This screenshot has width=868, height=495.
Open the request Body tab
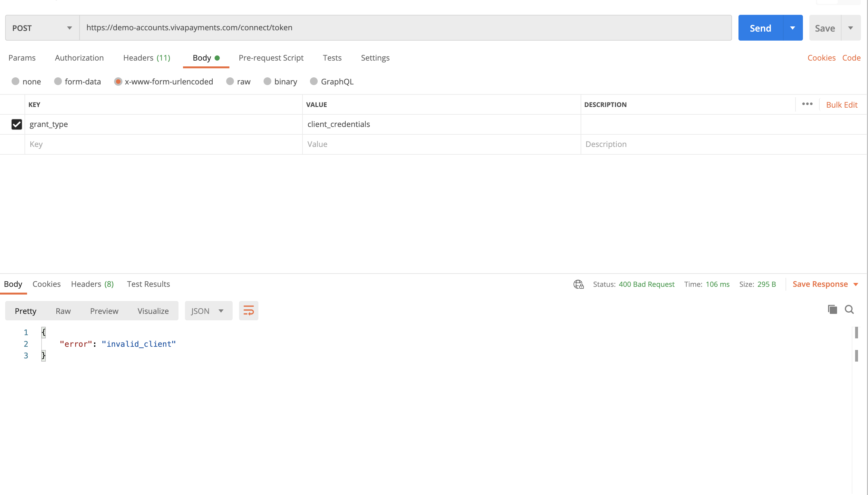(x=206, y=58)
